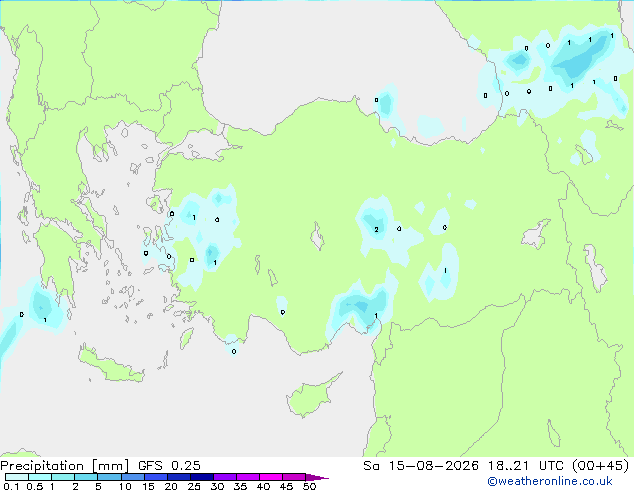The image size is (634, 490).
Task: Click the Sa 15-08-2026 date text
Action: click(x=421, y=466)
